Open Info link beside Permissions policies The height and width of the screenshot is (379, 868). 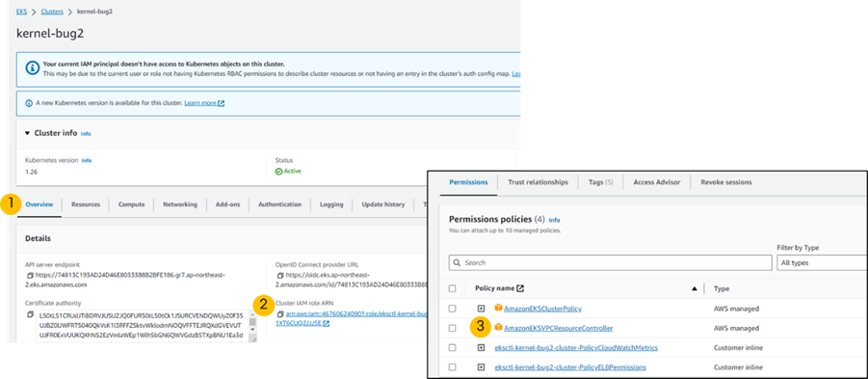pyautogui.click(x=554, y=220)
